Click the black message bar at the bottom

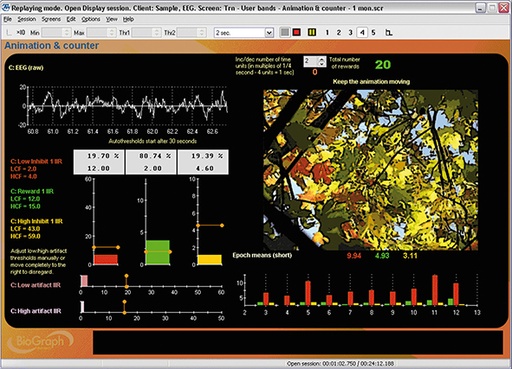point(298,342)
